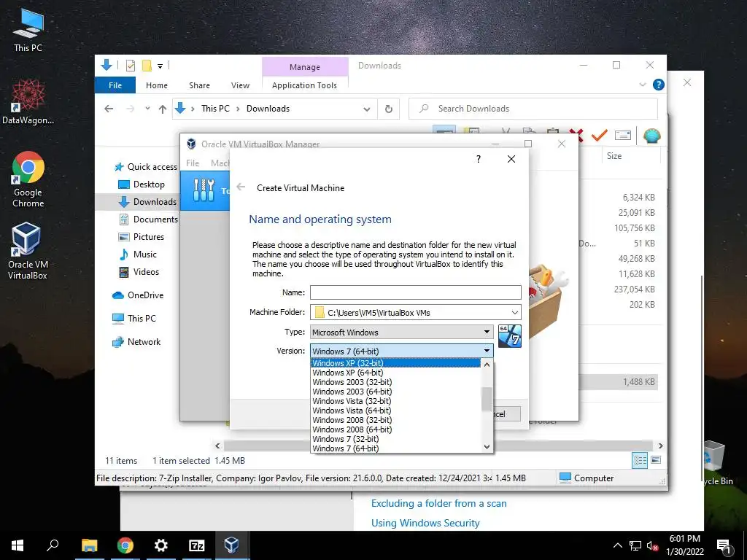Expand the Explorer ribbon chevron
The height and width of the screenshot is (560, 747).
pos(643,85)
